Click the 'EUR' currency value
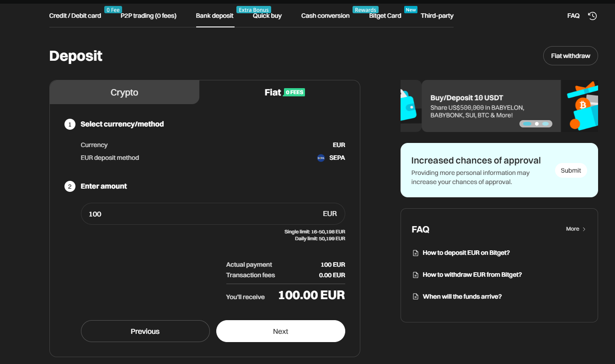The width and height of the screenshot is (615, 364). click(339, 145)
